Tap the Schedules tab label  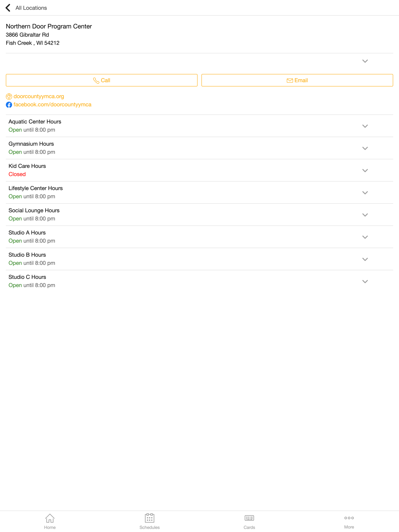pos(149,527)
